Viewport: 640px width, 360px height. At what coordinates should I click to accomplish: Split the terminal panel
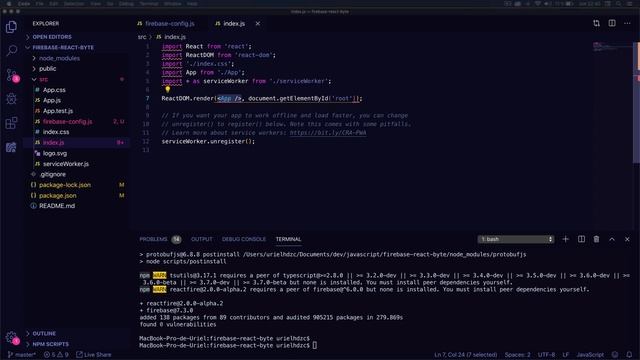click(581, 239)
